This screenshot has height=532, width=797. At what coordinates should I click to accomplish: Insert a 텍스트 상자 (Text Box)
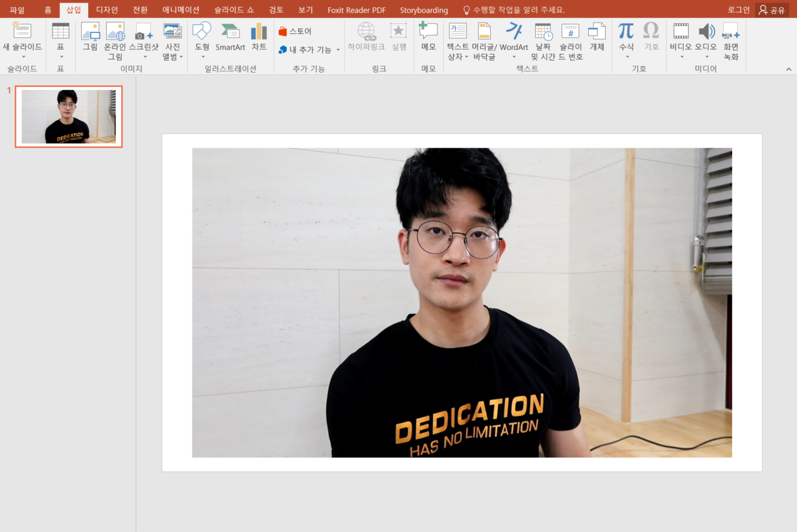click(458, 31)
